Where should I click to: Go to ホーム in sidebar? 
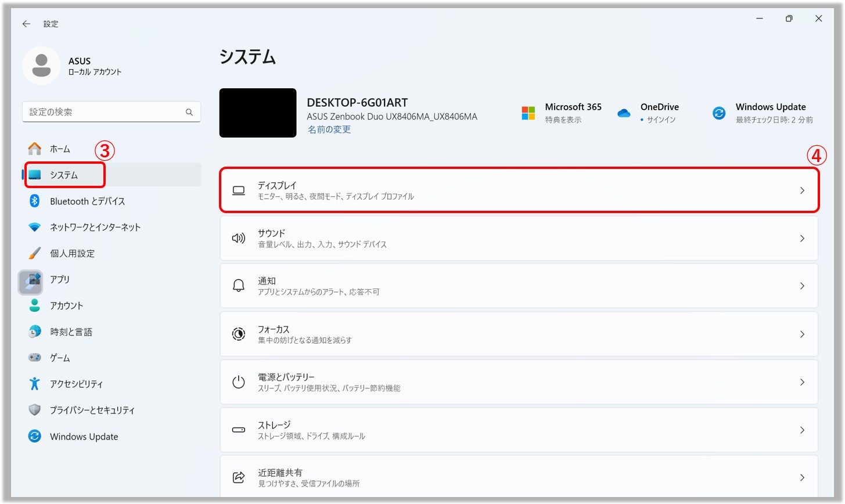click(112, 149)
